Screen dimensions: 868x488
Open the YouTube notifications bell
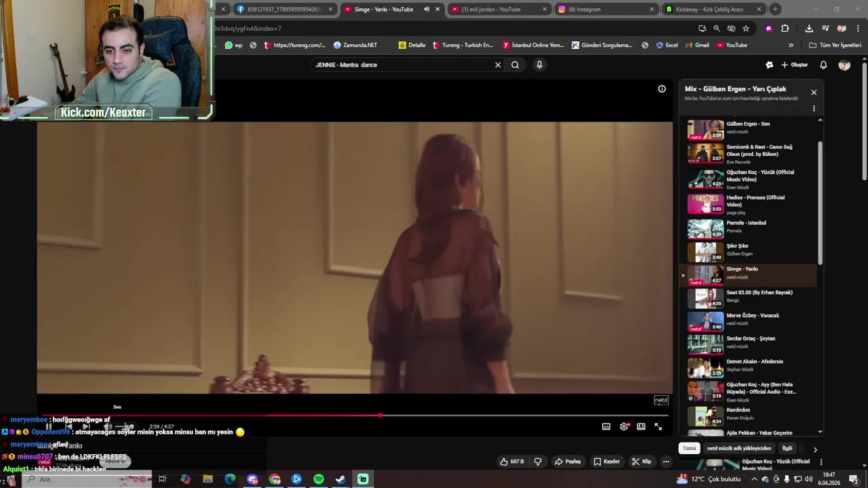[x=823, y=65]
